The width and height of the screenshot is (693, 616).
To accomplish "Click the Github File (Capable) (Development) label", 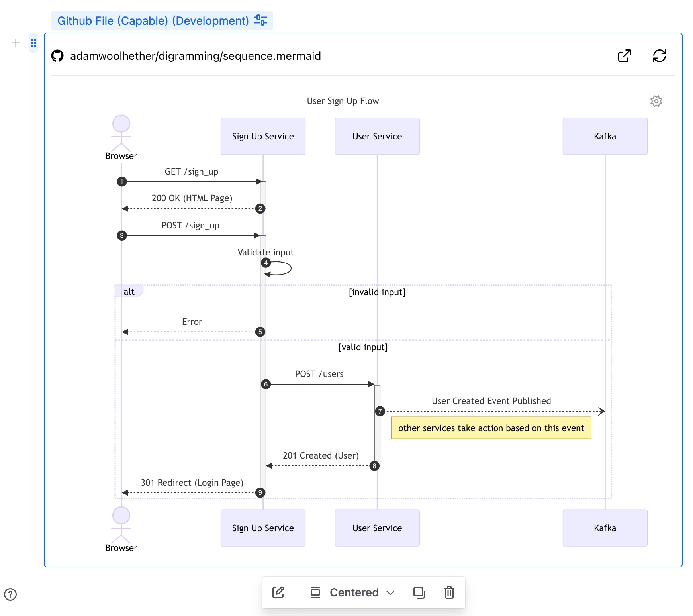I will coord(153,20).
